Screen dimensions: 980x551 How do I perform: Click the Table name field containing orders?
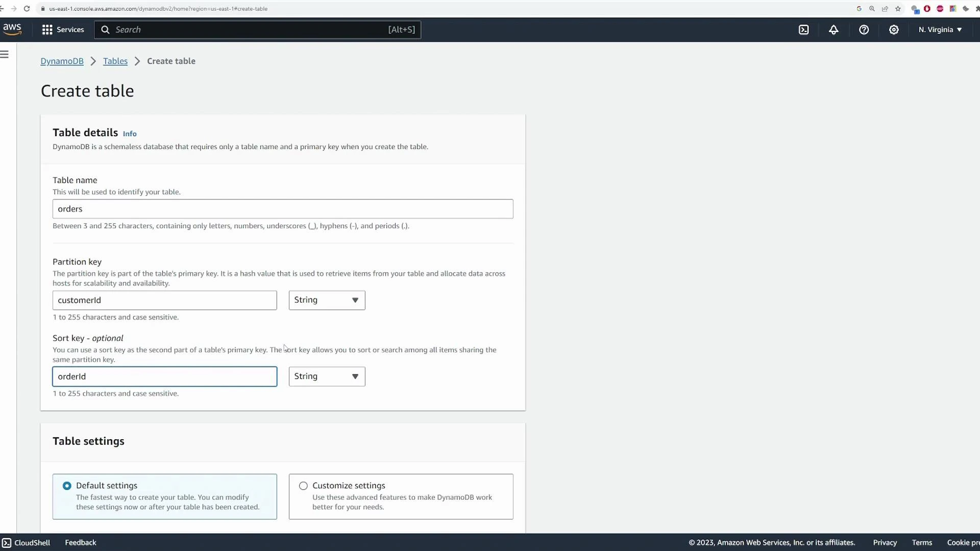[283, 209]
